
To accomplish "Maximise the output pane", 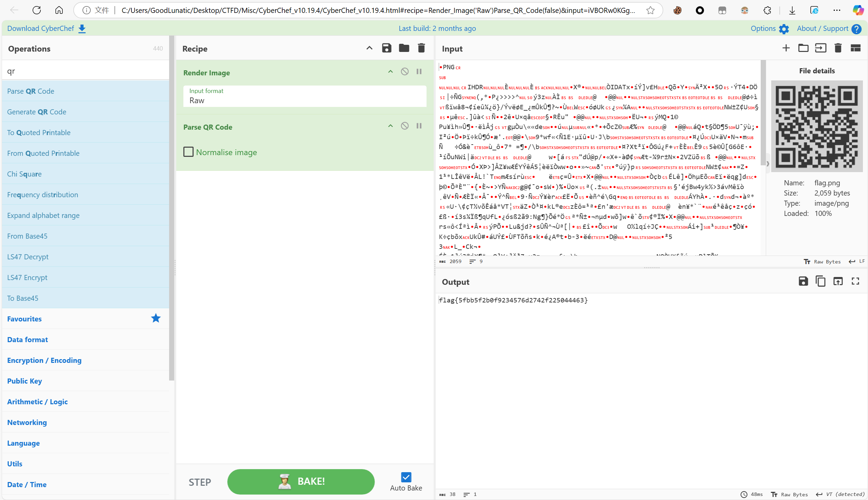I will point(855,281).
